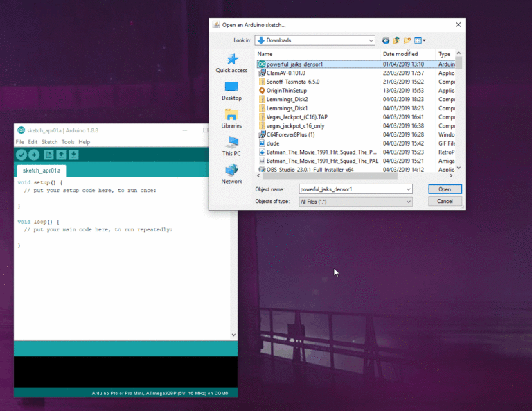Expand the Look in Downloads dropdown
532x411 pixels.
tap(371, 40)
